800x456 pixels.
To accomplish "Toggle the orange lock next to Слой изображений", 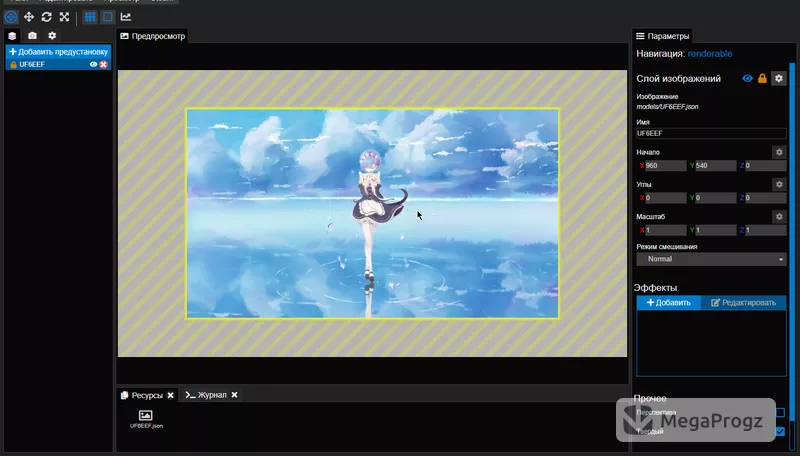I will pos(762,79).
